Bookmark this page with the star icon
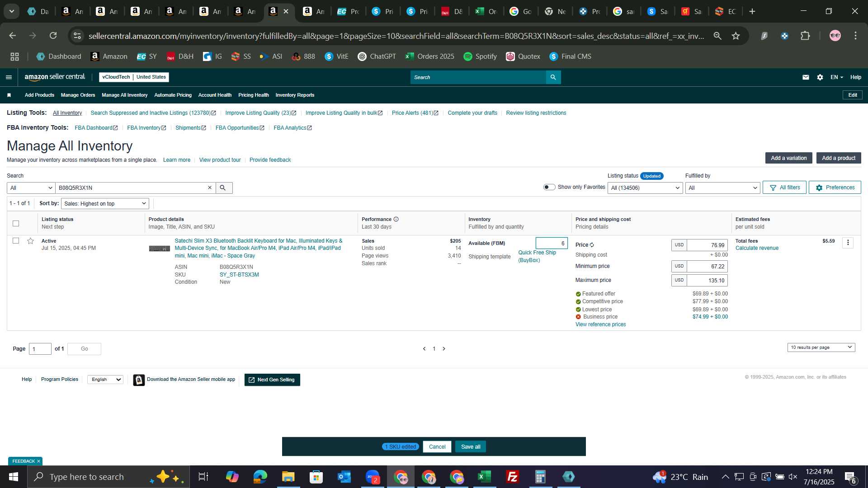The height and width of the screenshot is (488, 868). (x=736, y=36)
